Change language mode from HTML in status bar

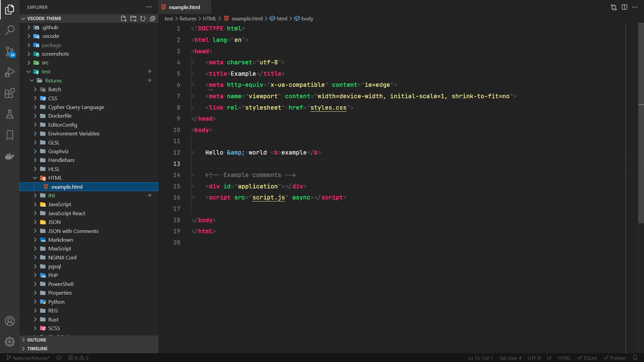[x=564, y=358]
